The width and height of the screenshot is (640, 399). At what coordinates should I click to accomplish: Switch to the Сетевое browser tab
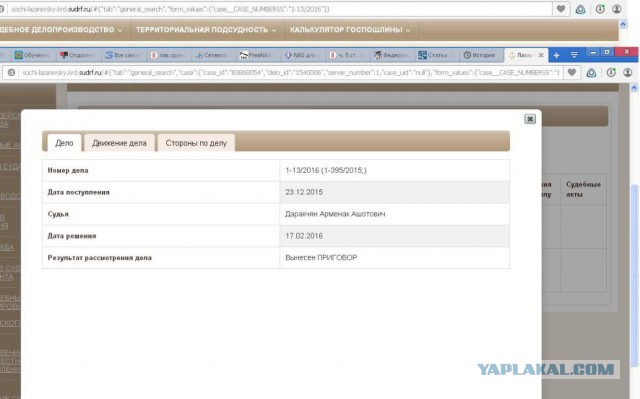[x=211, y=55]
